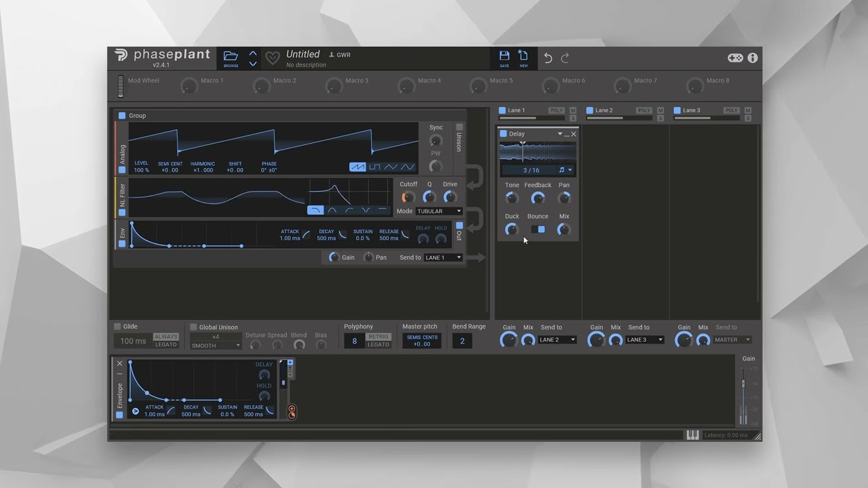Click the redo arrow icon
Screen dimensions: 868x488
[565, 58]
